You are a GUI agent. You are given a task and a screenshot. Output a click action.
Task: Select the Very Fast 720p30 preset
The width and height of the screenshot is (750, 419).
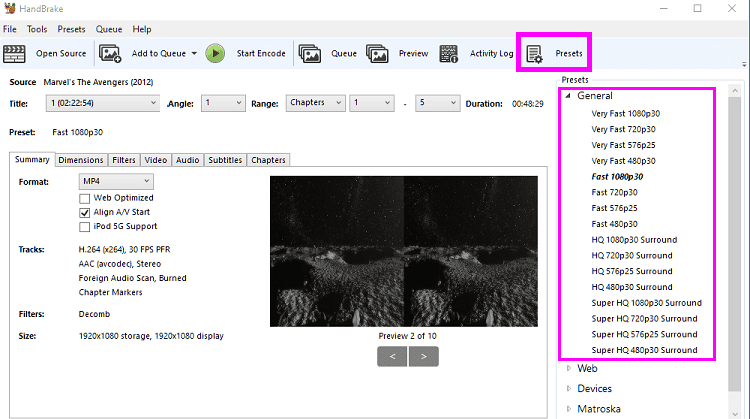click(623, 129)
